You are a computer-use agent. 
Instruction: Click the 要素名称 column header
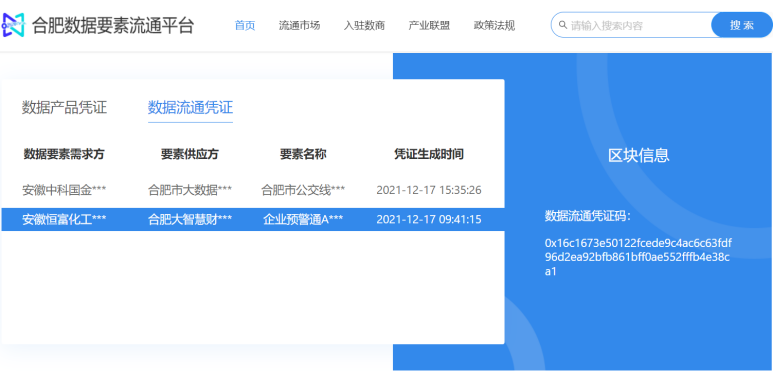click(303, 154)
